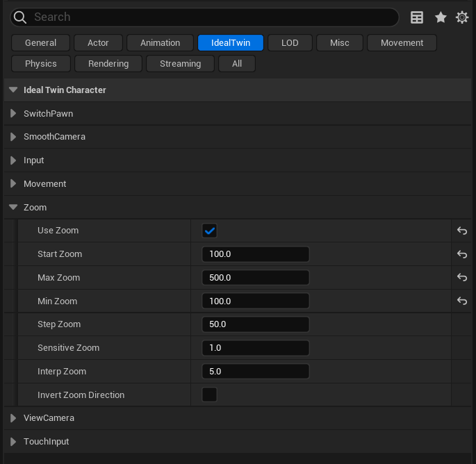Select the Rendering filter tab
Screen dimensions: 476x464
tap(108, 64)
